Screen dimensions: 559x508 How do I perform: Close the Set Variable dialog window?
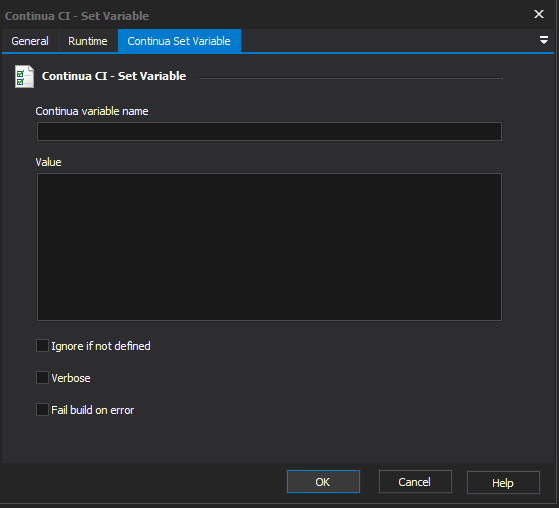coord(539,14)
